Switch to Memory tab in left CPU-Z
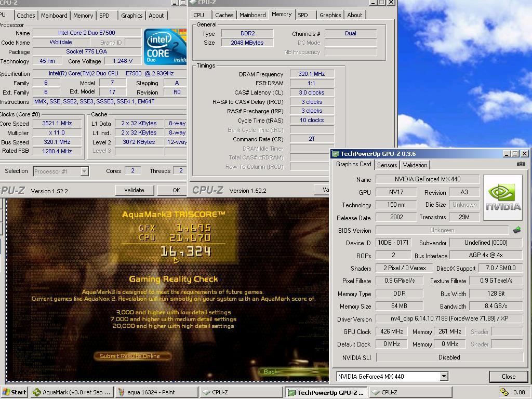 [83, 16]
